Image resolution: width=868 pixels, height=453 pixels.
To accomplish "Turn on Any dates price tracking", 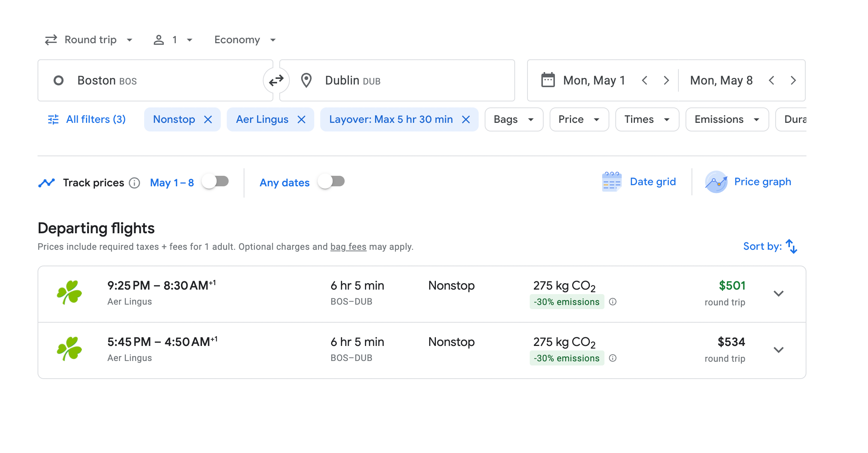I will 331,182.
